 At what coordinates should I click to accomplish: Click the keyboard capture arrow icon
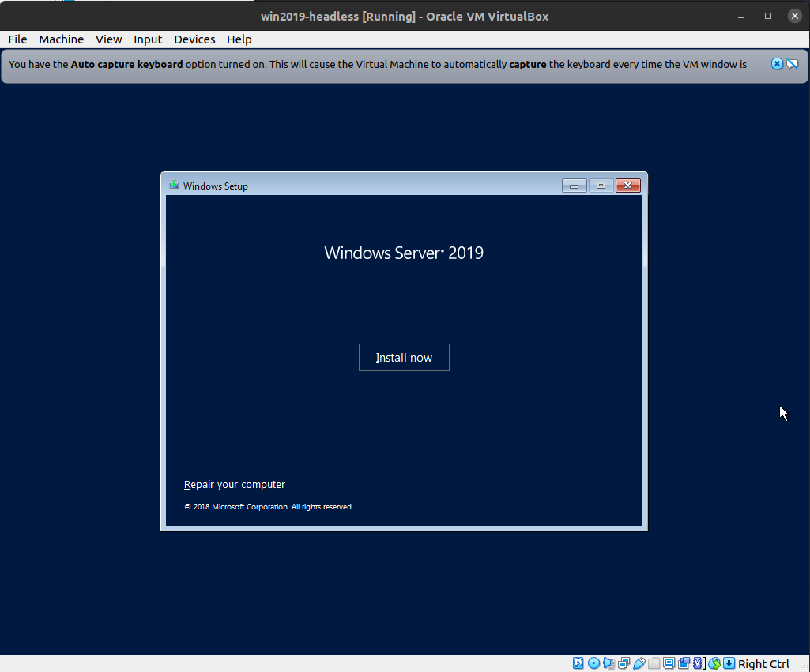pyautogui.click(x=729, y=663)
